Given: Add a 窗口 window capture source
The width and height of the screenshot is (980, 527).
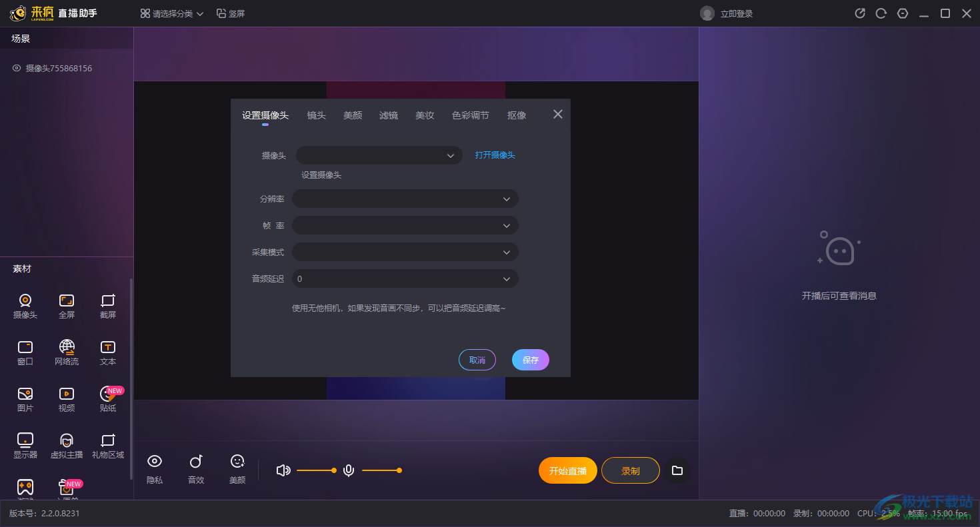Looking at the screenshot, I should tap(25, 352).
